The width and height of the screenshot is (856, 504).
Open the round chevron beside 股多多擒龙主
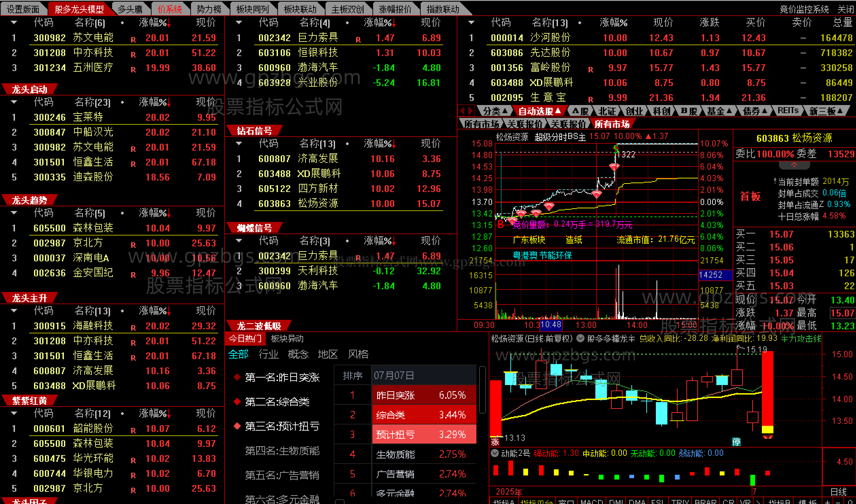click(x=580, y=338)
